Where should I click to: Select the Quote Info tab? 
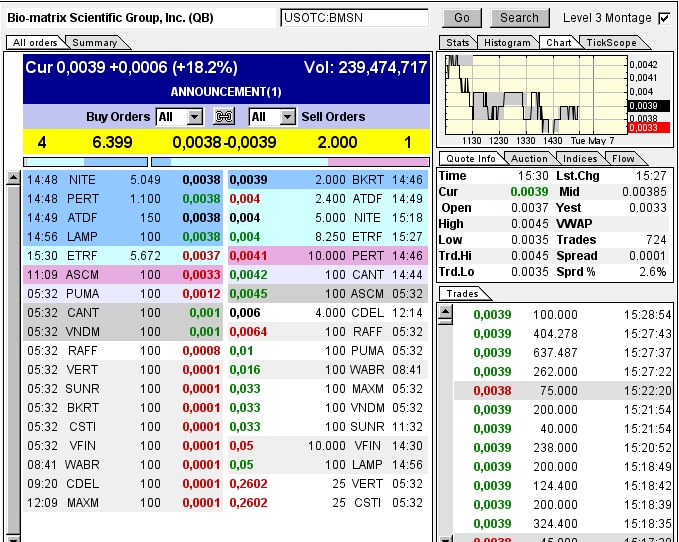point(471,158)
